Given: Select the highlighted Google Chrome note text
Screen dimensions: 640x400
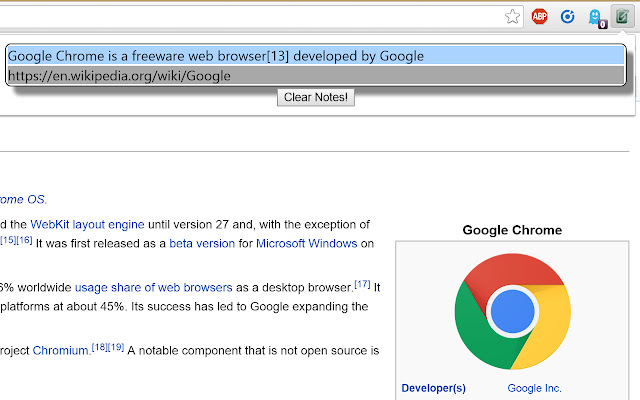Looking at the screenshot, I should click(x=316, y=56).
